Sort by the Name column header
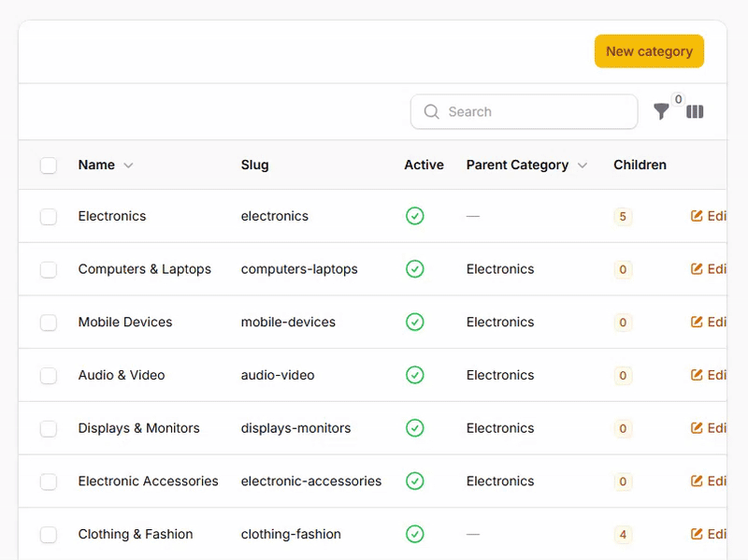 tap(106, 165)
